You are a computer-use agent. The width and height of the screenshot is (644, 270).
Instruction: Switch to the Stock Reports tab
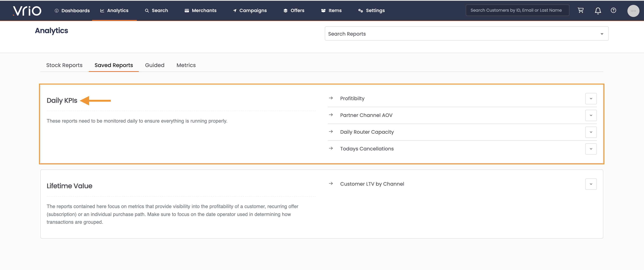click(x=64, y=65)
